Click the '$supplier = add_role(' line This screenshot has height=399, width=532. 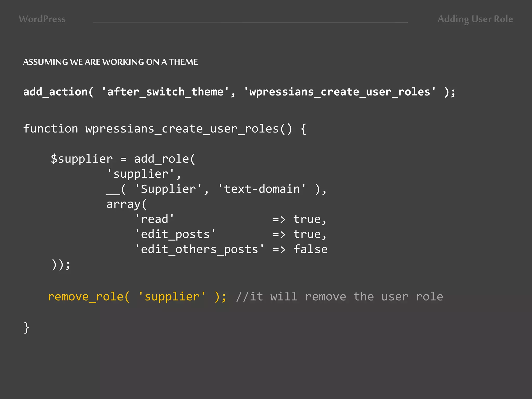[123, 159]
